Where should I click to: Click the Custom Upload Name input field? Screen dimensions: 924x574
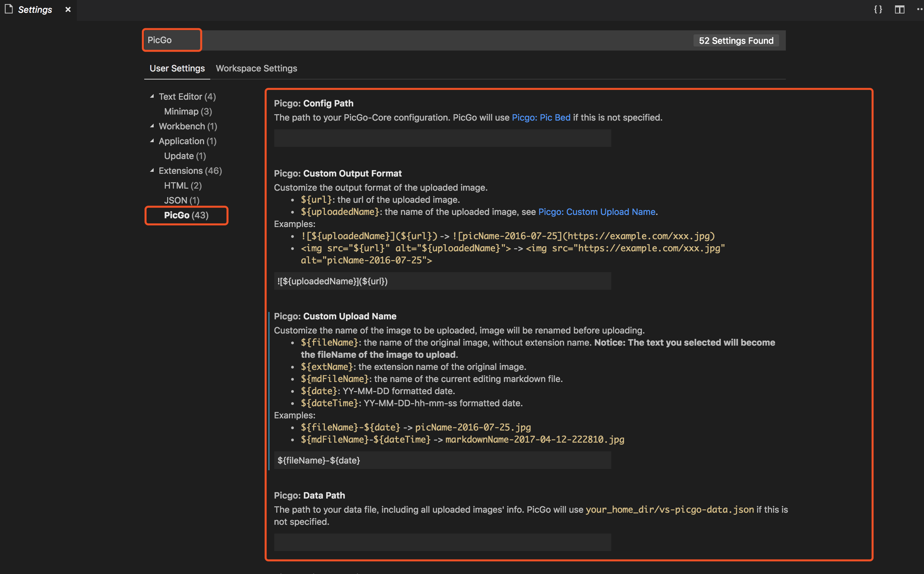442,460
